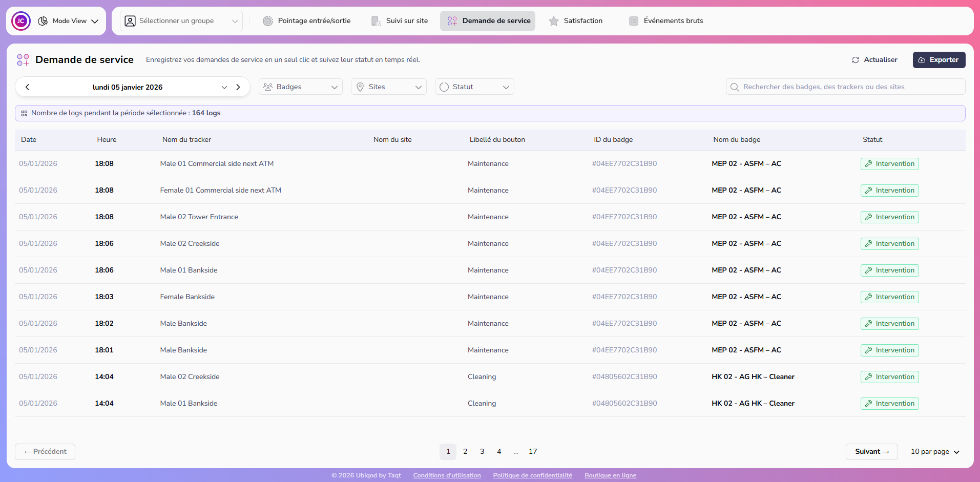
Task: Select page 4 in the pagination
Action: pos(498,451)
